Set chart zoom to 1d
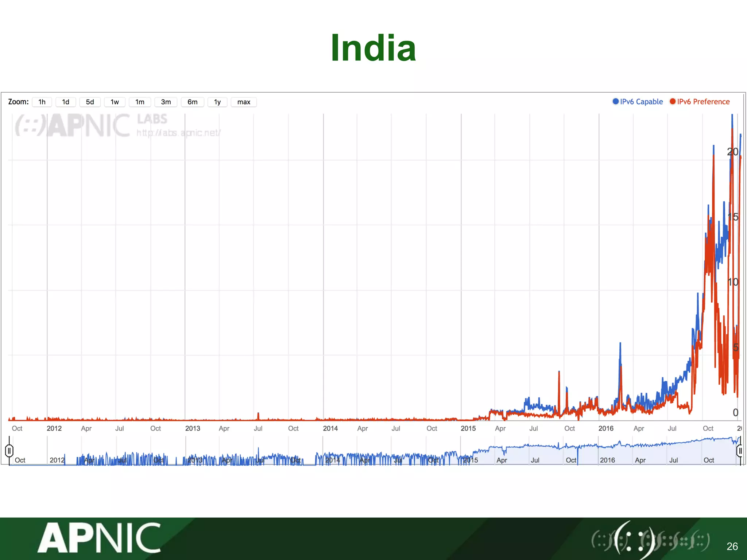The image size is (747, 560). (66, 102)
